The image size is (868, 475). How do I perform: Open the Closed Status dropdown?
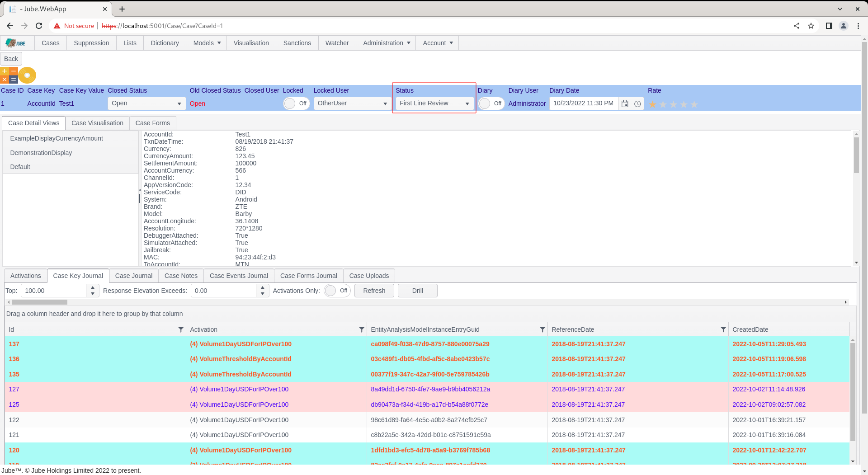[147, 103]
